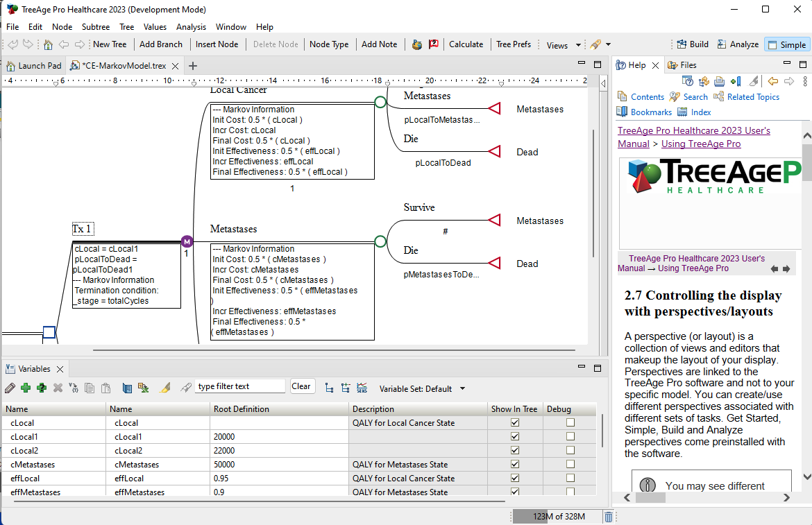Switch to Files tab
812x525 pixels.
[x=682, y=65]
